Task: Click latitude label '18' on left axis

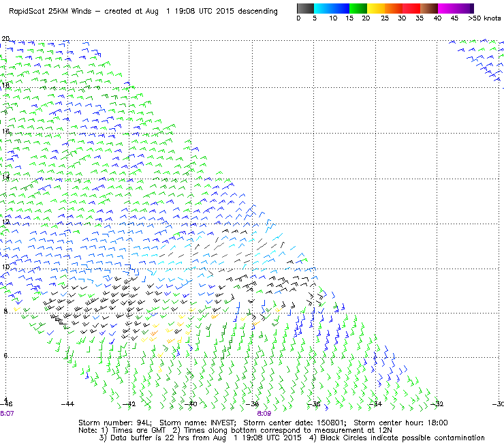Action: 5,85
